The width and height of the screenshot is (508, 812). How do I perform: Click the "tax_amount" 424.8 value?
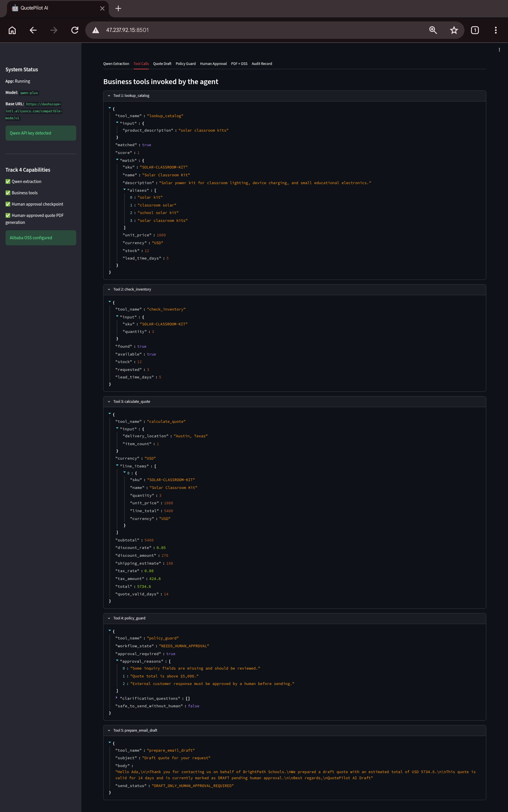coord(155,579)
